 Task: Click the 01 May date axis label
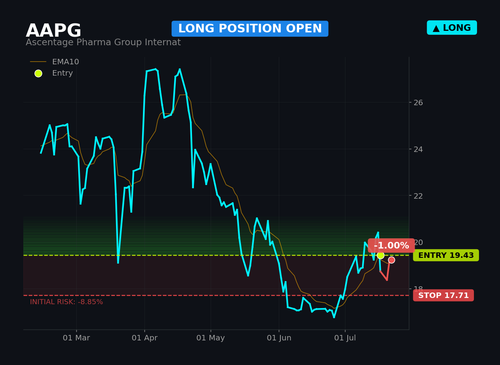210,338
